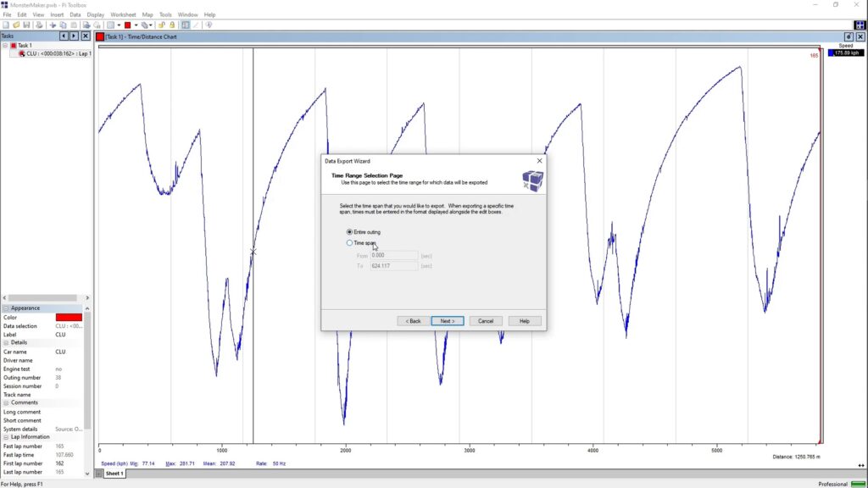Create a new workbook via toolbar icon
Viewport: 868px width, 488px height.
pos(5,24)
